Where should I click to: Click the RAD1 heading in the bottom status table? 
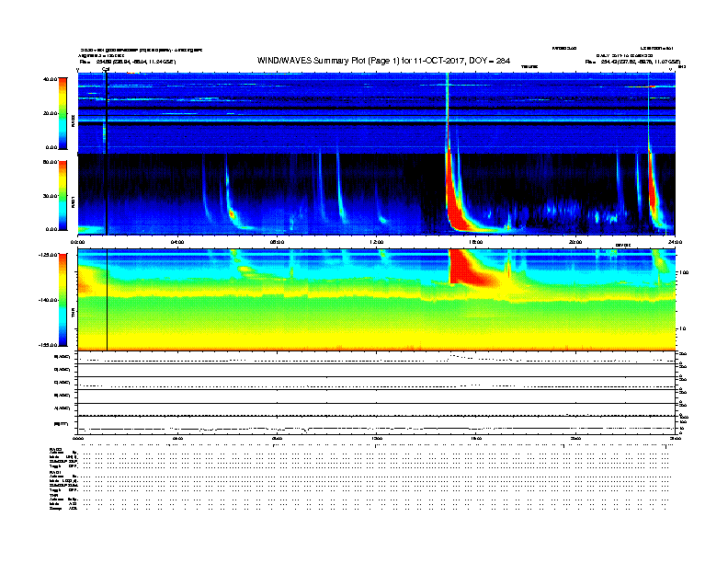(56, 473)
